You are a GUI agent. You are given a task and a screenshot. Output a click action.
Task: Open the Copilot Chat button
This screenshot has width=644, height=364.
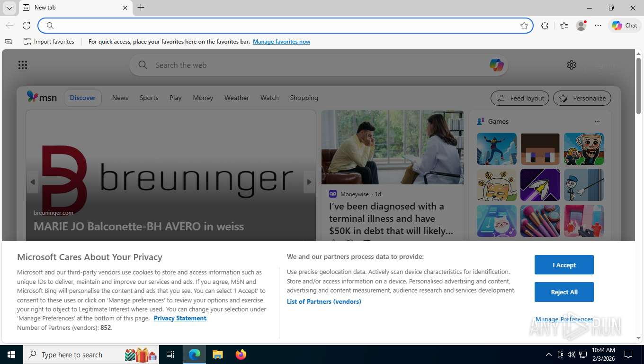click(624, 26)
